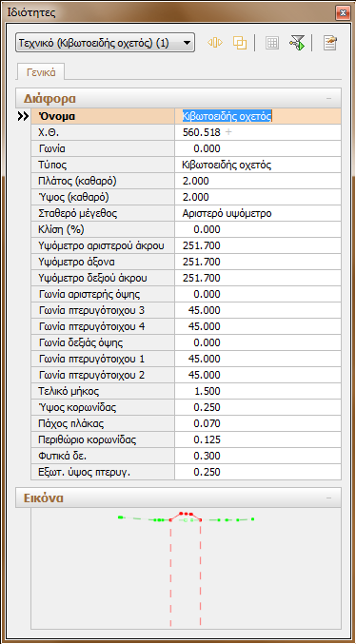356x644 pixels.
Task: Click the grayed-out grid table icon
Action: tap(272, 43)
